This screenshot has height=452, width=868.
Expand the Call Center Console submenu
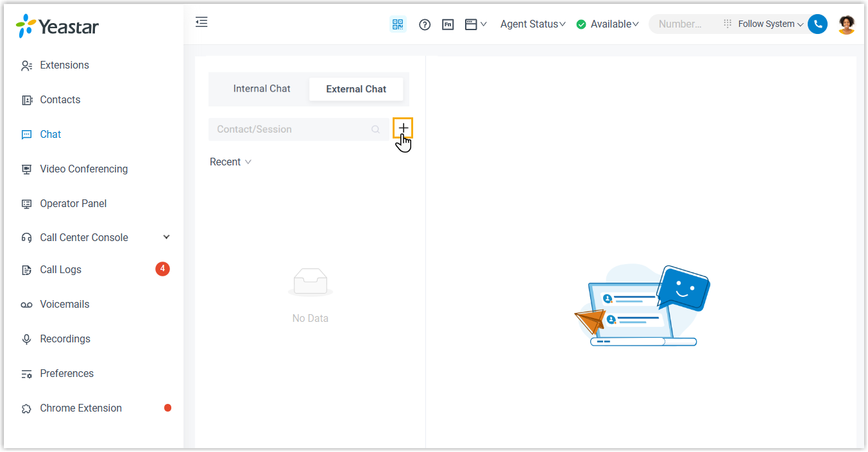(166, 237)
